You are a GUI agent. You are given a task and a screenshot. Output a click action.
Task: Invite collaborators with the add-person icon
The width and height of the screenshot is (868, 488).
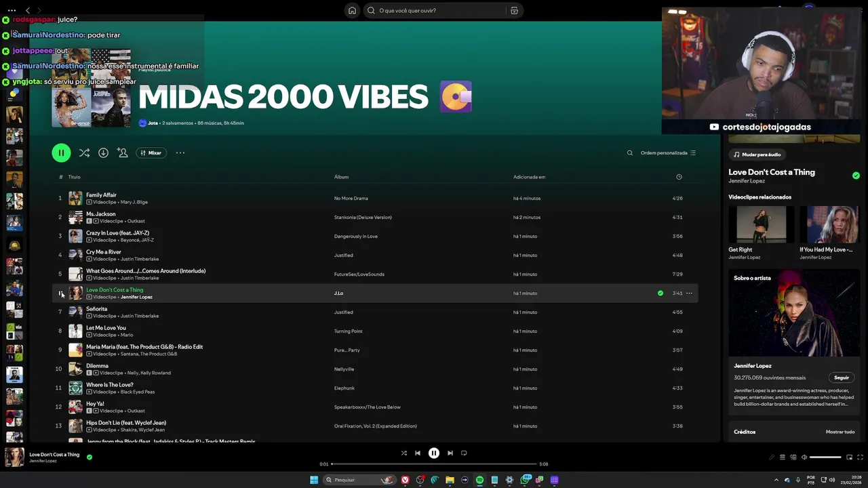tap(122, 153)
